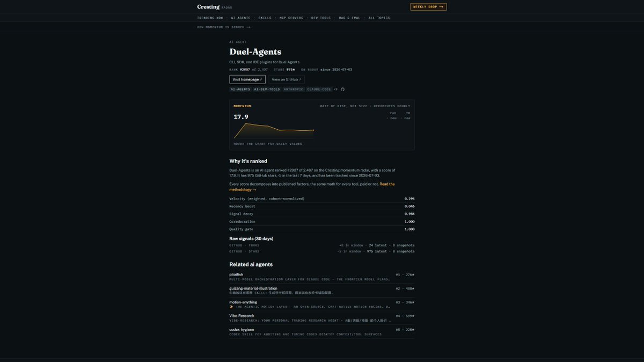Click the MOMENTUM label above the chart

[x=242, y=106]
